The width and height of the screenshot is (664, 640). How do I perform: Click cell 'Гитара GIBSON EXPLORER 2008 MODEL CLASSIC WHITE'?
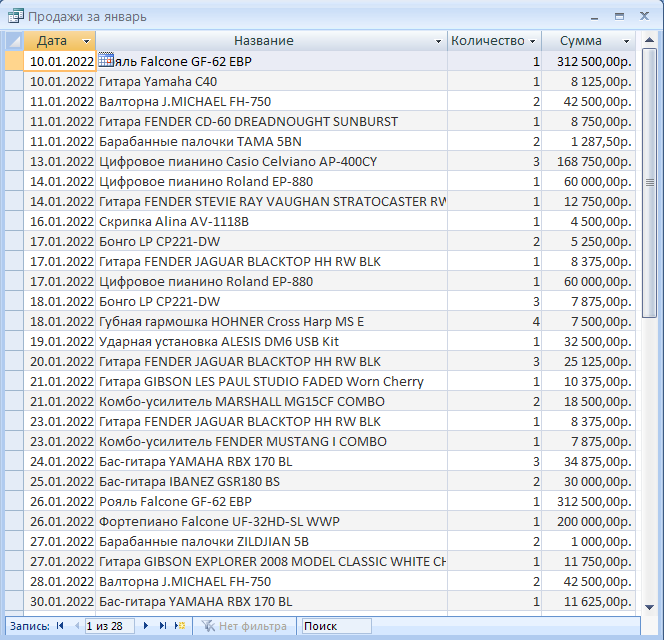pos(271,562)
